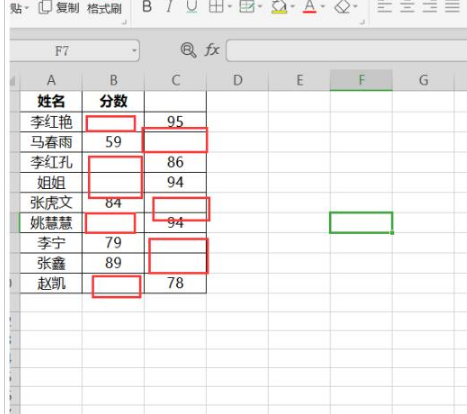467x414 pixels.
Task: Activate the Format Painter (格式刷)
Action: click(104, 8)
